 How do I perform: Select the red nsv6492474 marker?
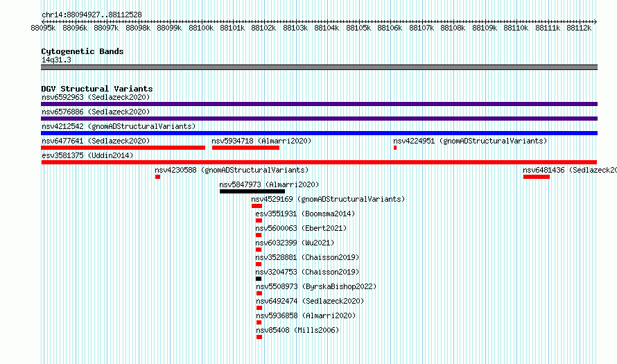click(x=259, y=308)
